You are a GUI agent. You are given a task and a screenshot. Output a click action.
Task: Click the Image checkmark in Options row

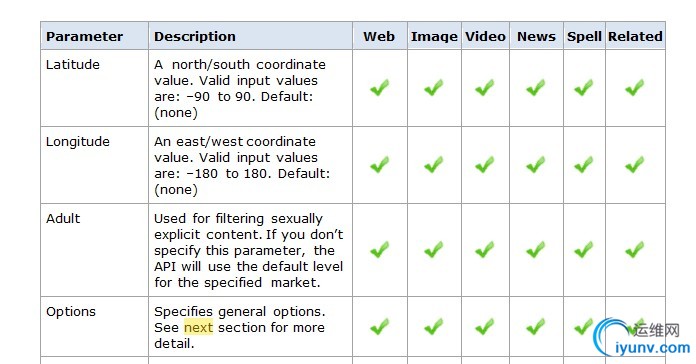[x=434, y=327]
